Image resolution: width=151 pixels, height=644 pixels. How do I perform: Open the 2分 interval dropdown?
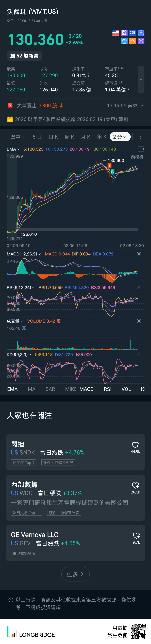tap(120, 137)
